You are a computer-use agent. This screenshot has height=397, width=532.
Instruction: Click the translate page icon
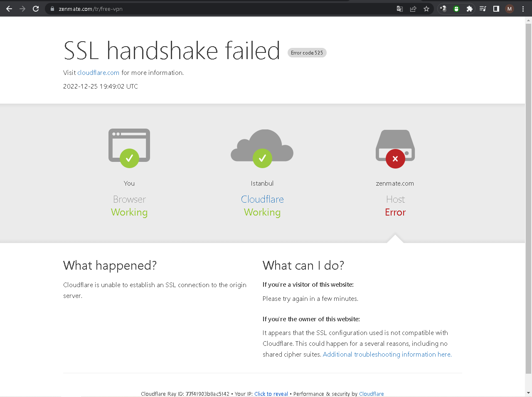pos(400,9)
